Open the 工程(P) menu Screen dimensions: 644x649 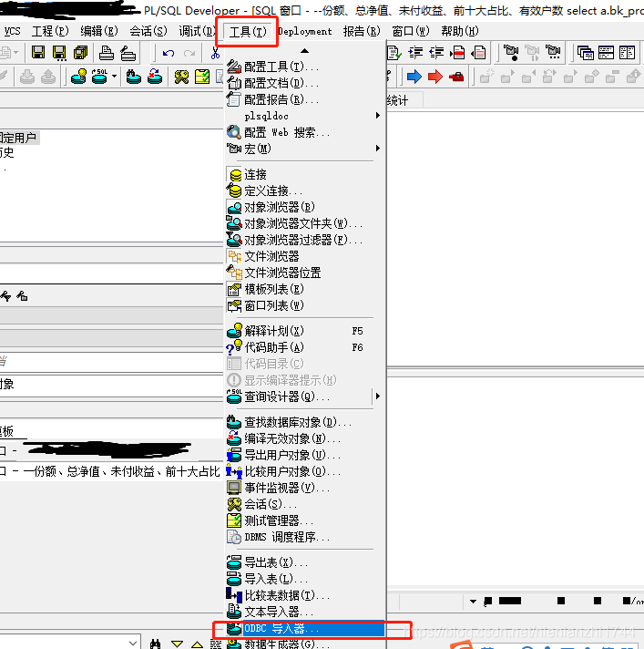click(x=50, y=31)
